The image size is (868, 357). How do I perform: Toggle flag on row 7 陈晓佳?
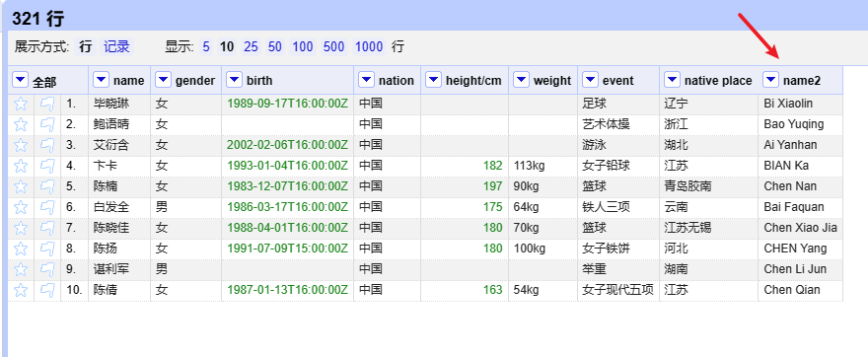coord(48,228)
